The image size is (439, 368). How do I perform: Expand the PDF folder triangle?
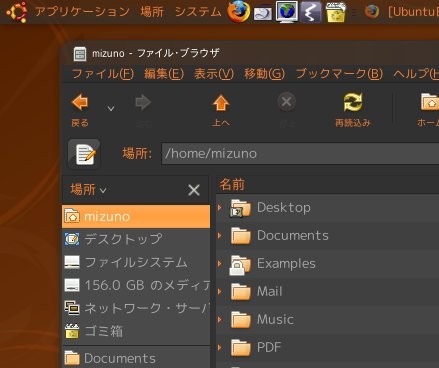click(x=220, y=348)
